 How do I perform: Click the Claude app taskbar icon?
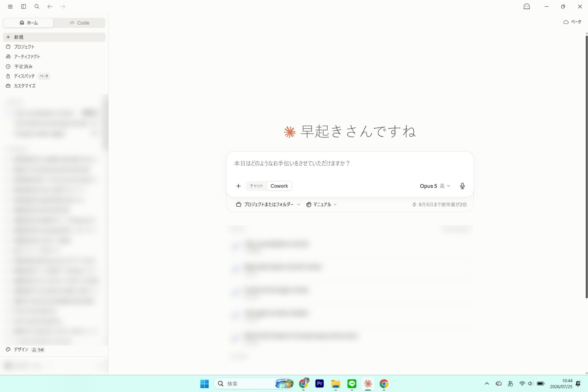point(368,384)
